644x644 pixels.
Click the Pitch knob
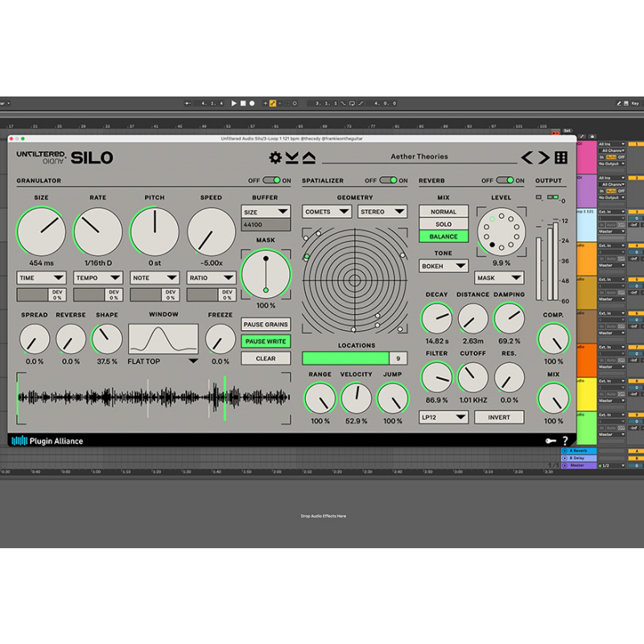coord(155,232)
